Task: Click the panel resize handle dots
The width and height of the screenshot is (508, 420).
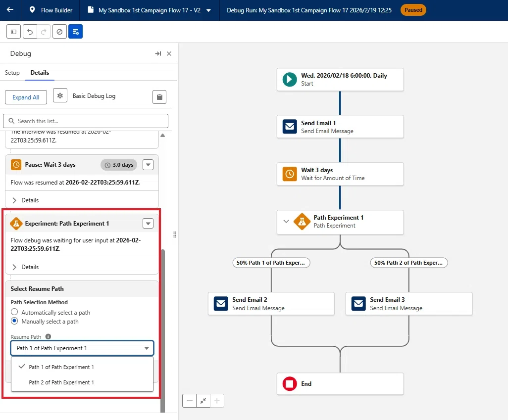Action: click(x=175, y=234)
